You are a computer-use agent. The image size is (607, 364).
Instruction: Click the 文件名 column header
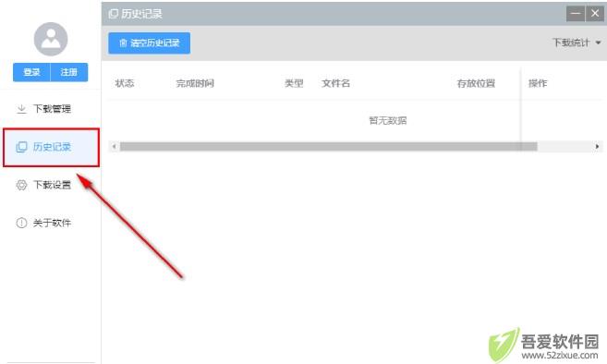tap(335, 83)
